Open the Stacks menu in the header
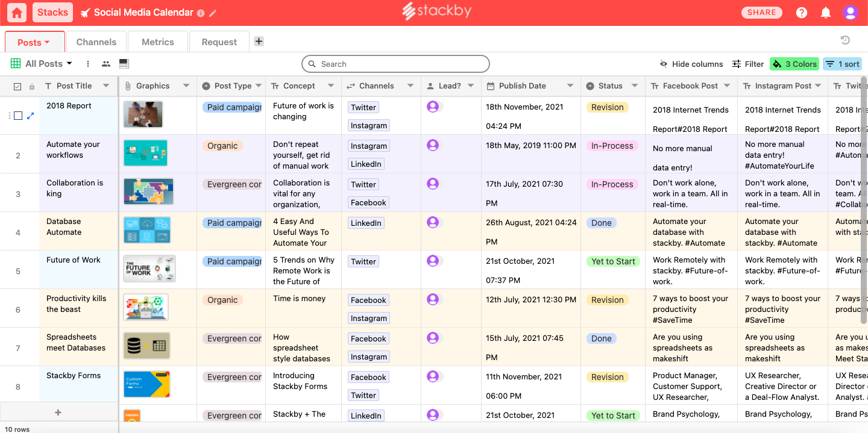 (53, 13)
